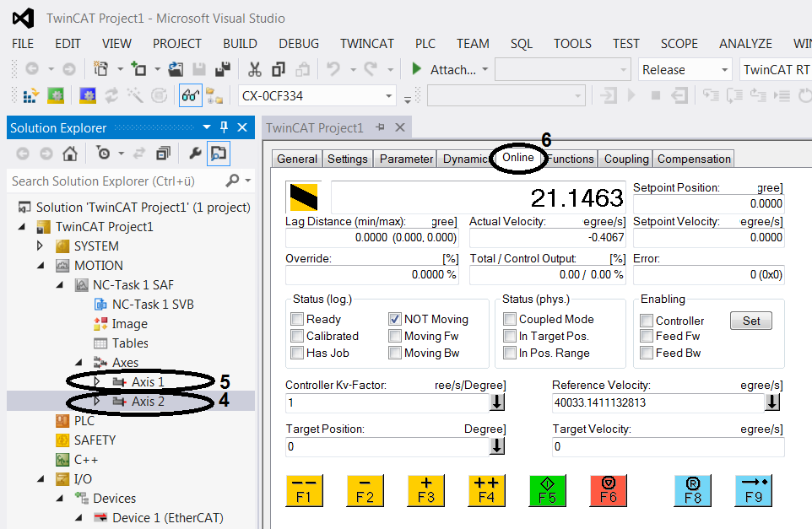
Task: Click the F2 slow backward jog button
Action: pos(365,490)
